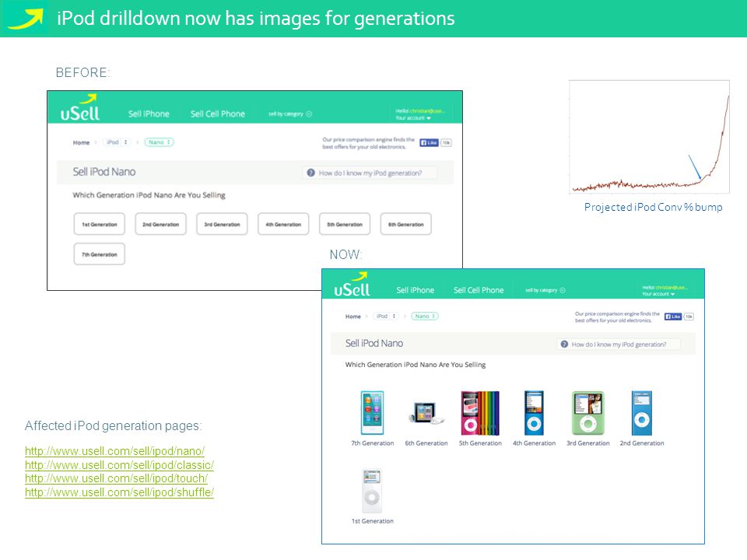This screenshot has width=747, height=560.
Task: Select the 3rd Generation iPod Nano image
Action: tap(588, 413)
